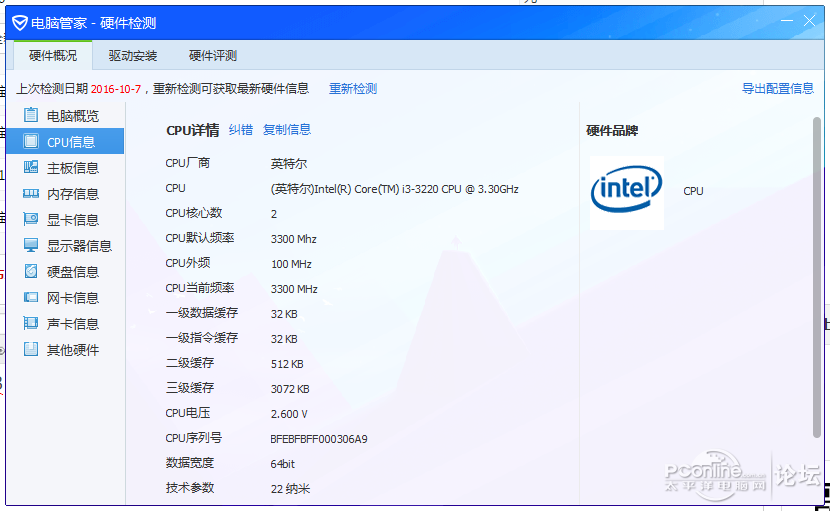Click the CPU当前频率 value 3300 MHz
Viewport: 830px width, 511px height.
(294, 289)
